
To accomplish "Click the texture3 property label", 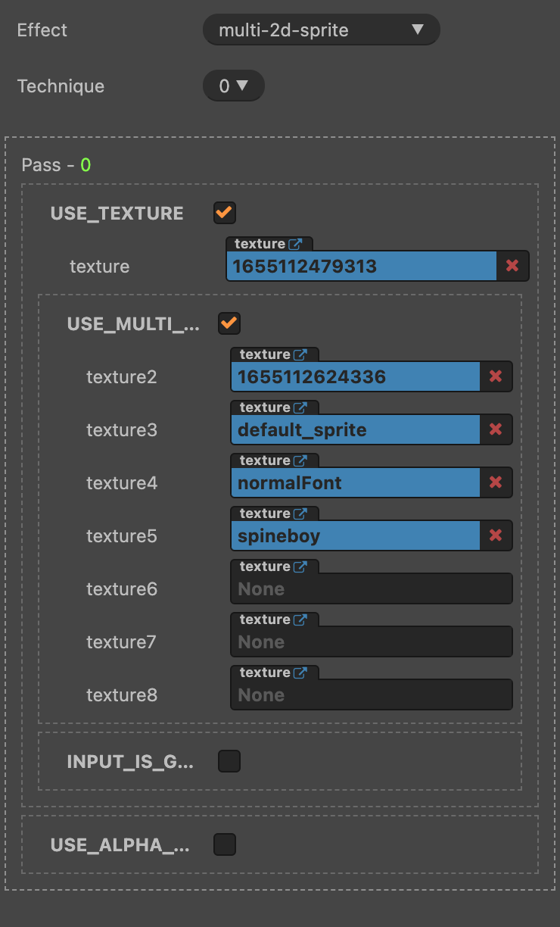I will click(x=122, y=430).
